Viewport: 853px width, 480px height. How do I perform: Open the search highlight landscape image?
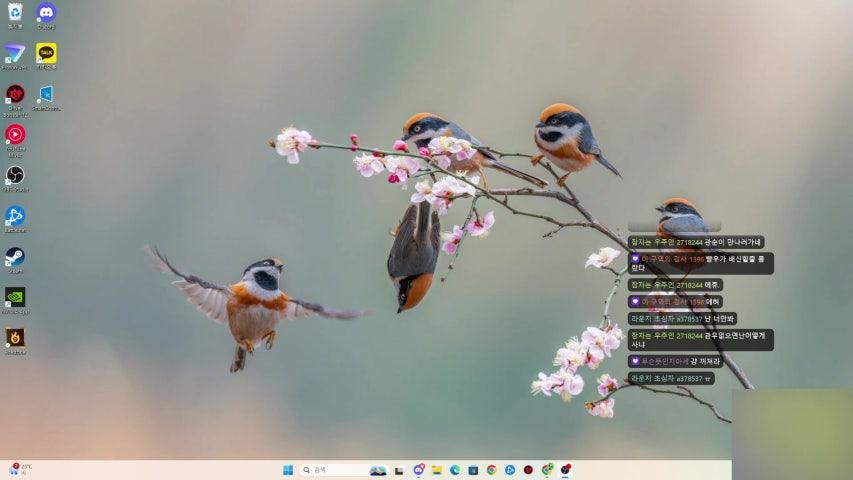coord(378,470)
